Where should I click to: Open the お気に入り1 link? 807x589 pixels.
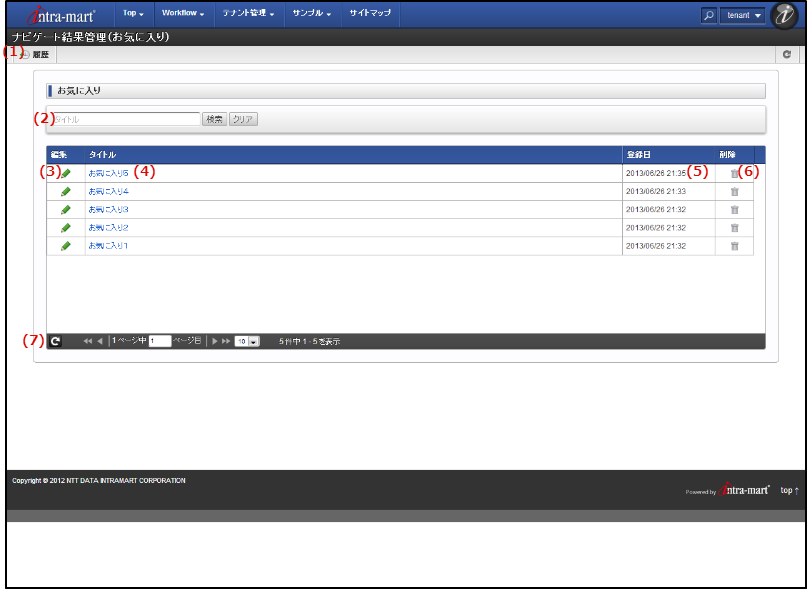click(108, 246)
